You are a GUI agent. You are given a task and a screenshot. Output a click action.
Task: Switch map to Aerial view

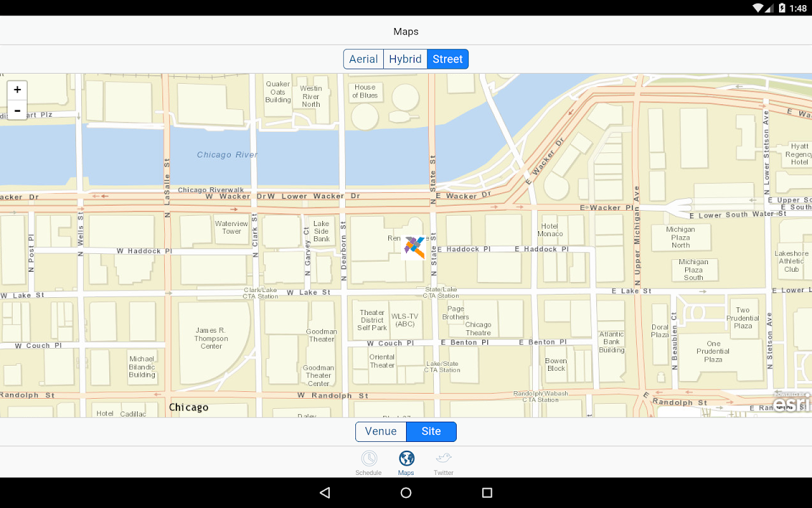[363, 59]
